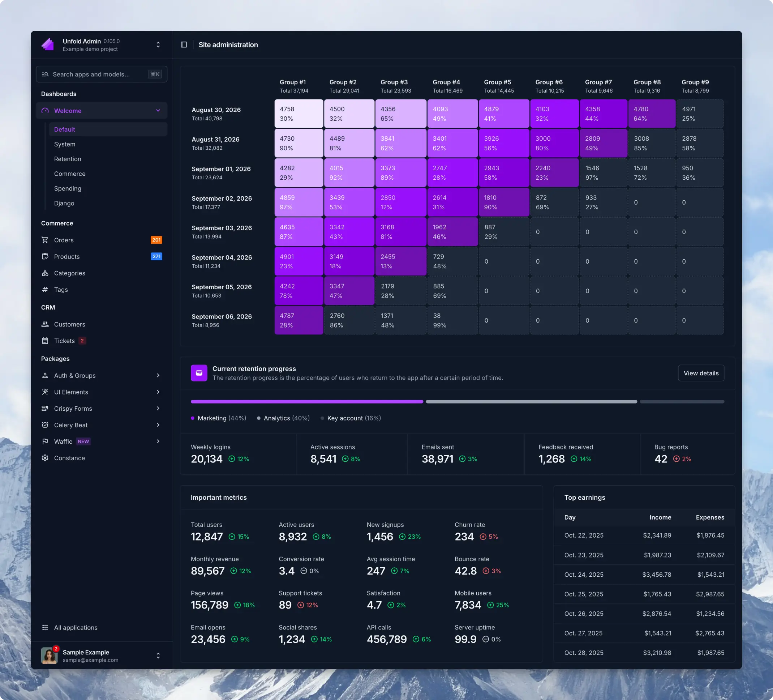The width and height of the screenshot is (773, 700).
Task: Click the Products package icon
Action: [45, 257]
